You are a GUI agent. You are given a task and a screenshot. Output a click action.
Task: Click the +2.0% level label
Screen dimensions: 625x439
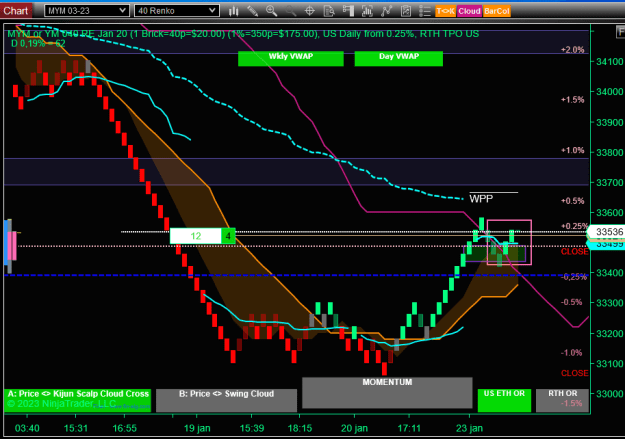[572, 50]
